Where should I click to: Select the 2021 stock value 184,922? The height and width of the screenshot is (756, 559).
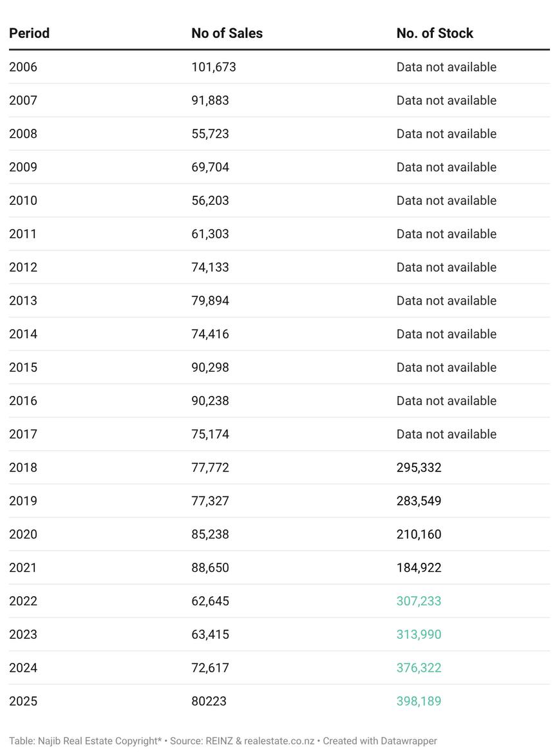coord(419,568)
